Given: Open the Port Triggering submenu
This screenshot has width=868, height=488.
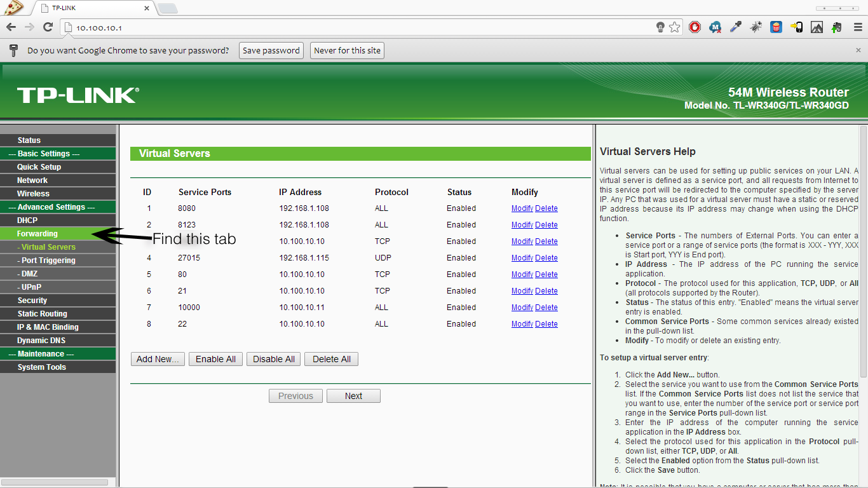Looking at the screenshot, I should point(58,261).
